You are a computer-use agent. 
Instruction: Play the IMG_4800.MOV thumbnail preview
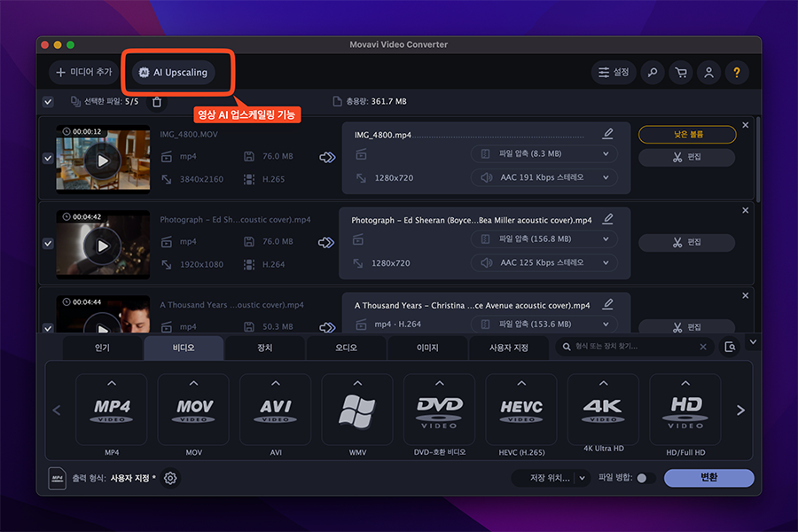point(103,160)
